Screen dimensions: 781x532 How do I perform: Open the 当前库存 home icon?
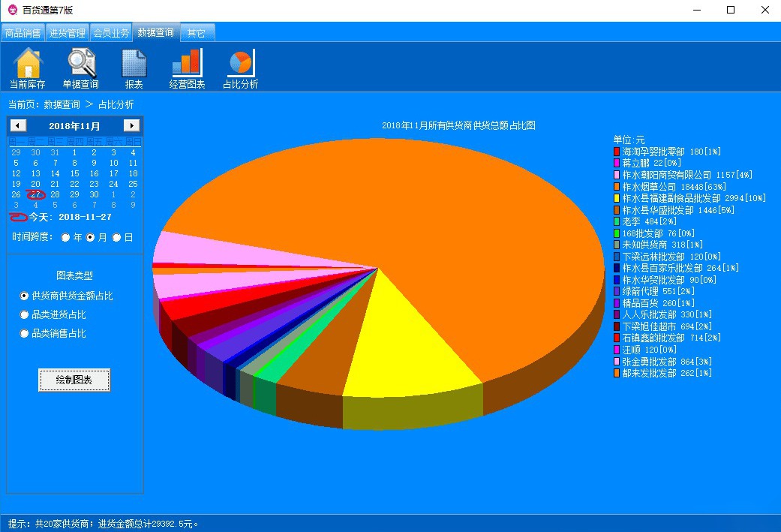tap(28, 68)
